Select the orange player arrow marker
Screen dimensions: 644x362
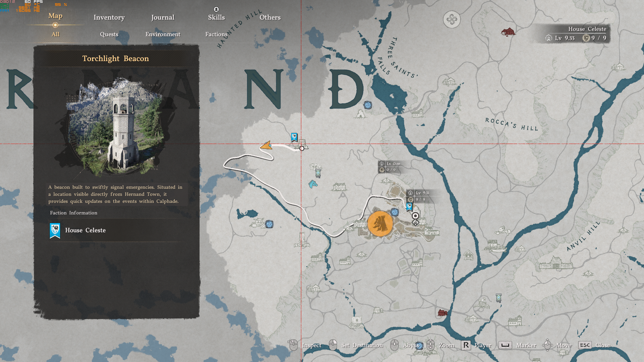[266, 146]
